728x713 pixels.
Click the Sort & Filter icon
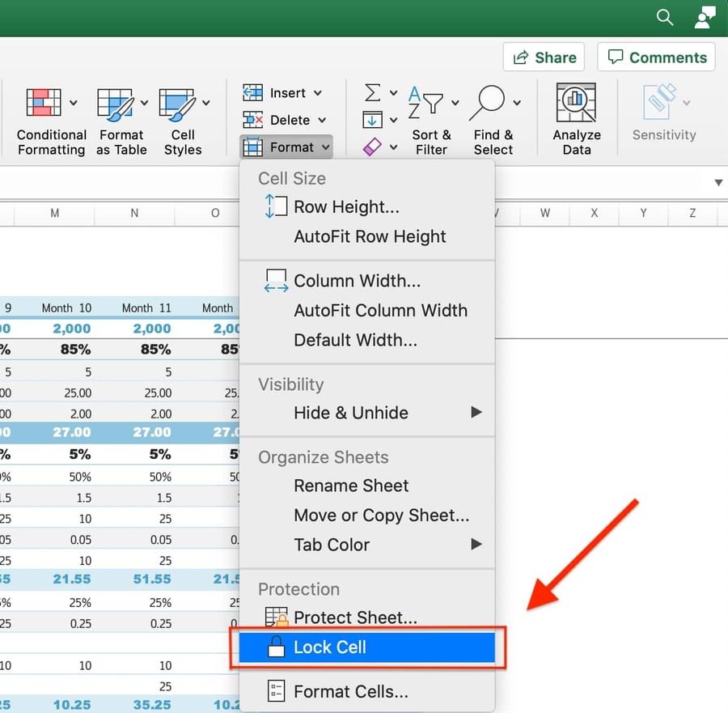(425, 103)
